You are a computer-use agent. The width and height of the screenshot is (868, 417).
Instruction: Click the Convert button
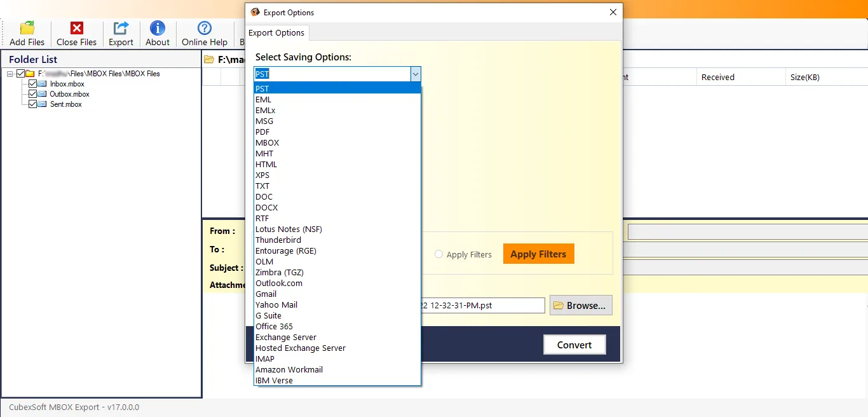click(x=574, y=345)
